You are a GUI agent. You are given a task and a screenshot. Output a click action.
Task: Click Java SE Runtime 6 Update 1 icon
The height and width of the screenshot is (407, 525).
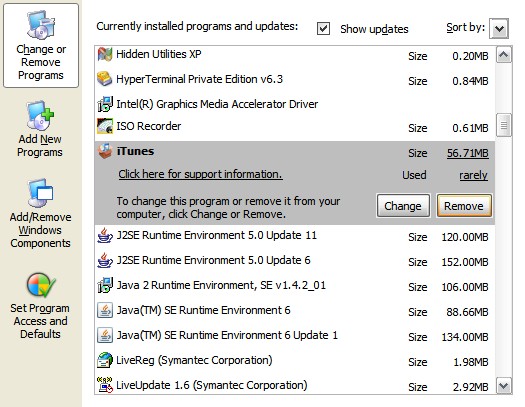click(x=105, y=335)
